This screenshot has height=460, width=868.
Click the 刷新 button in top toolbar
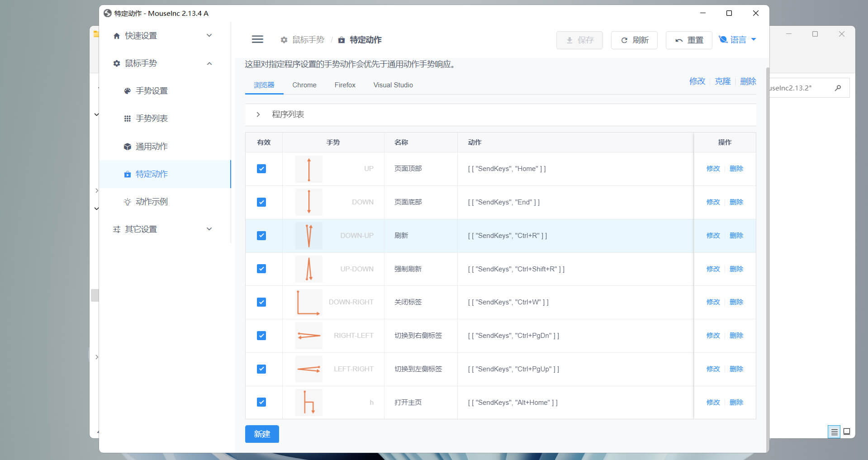point(634,40)
